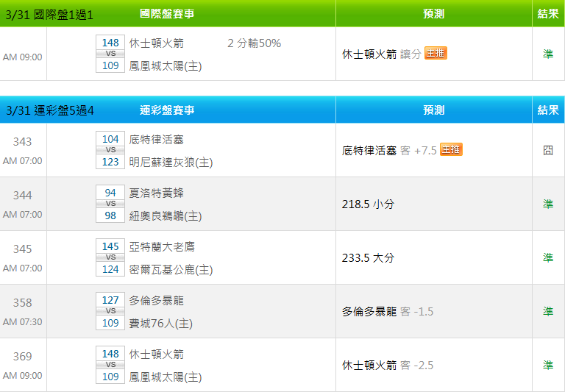Click the 主推 badge beside 休士頓火箭 讓分
Viewport: 565px width, 392px height.
pyautogui.click(x=436, y=54)
